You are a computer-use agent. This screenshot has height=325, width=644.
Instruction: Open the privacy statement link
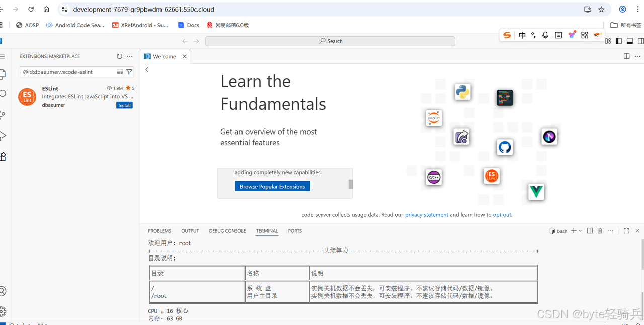tap(426, 215)
